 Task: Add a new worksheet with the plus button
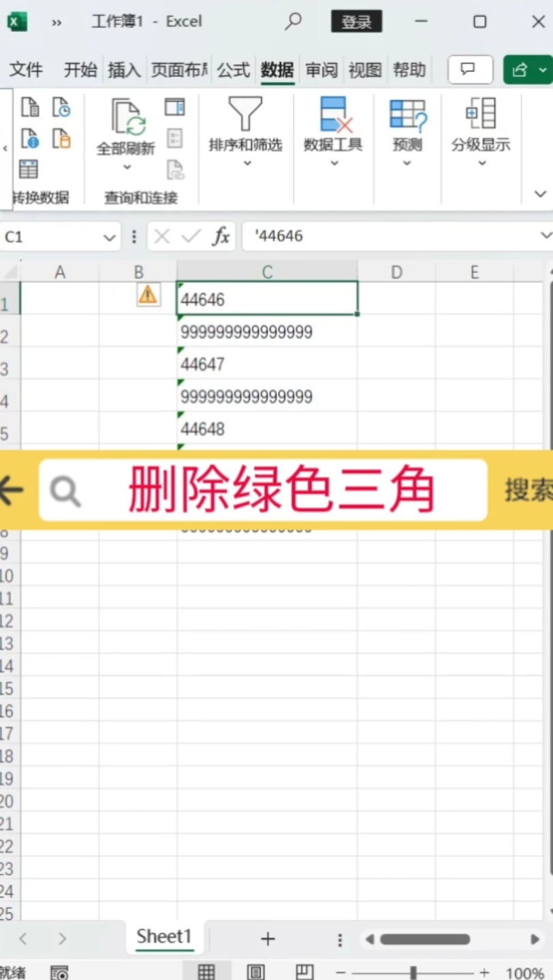266,938
